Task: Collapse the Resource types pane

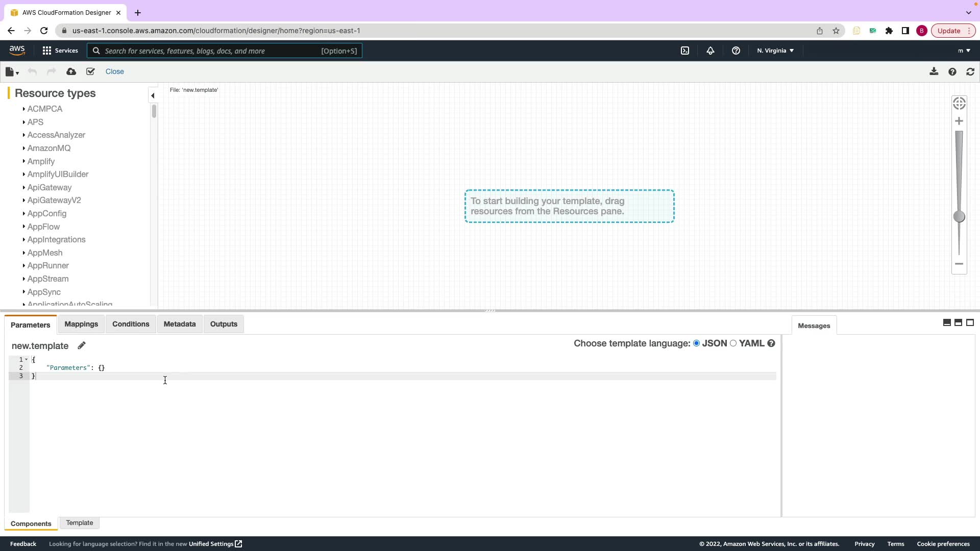Action: tap(153, 95)
